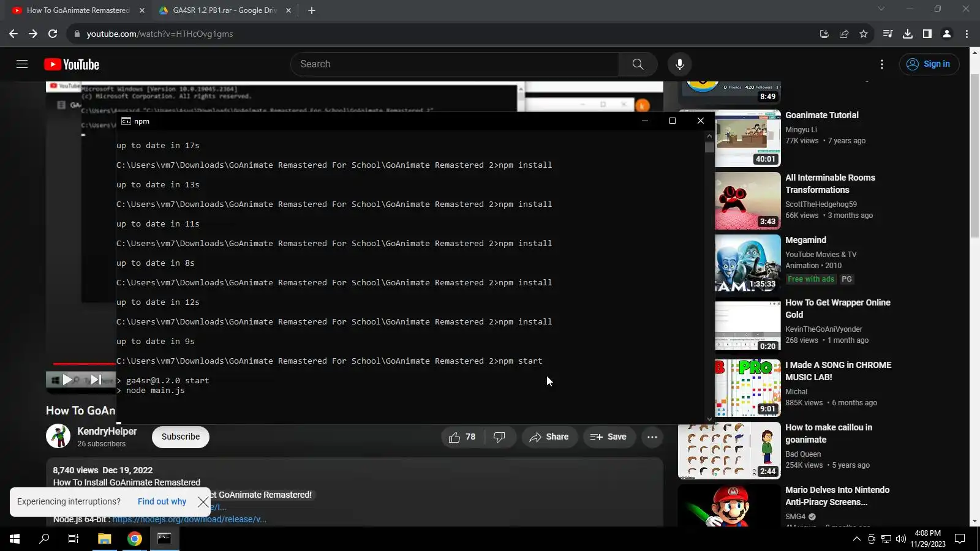Save the video to a playlist
Viewport: 980px width, 551px height.
click(x=608, y=437)
